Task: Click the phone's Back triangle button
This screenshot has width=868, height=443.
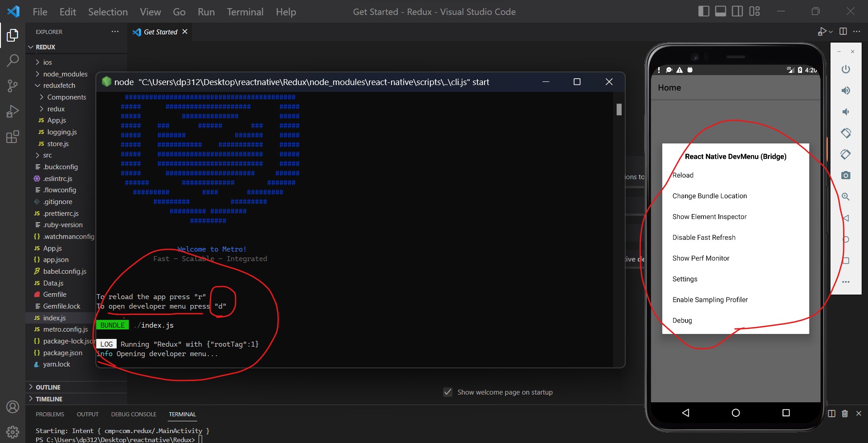Action: tap(686, 413)
